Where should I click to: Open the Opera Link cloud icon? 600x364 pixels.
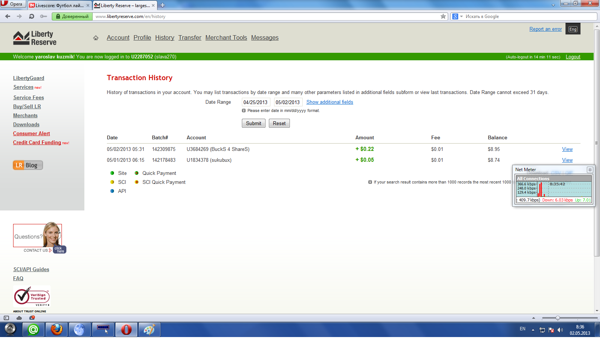(x=19, y=318)
